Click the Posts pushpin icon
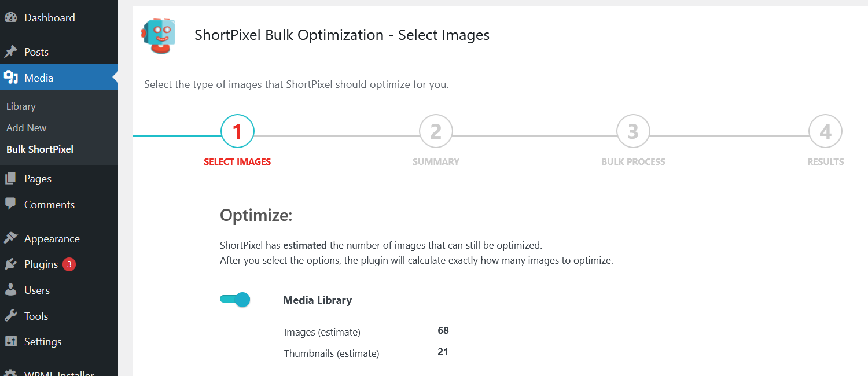This screenshot has height=376, width=868. pos(10,51)
